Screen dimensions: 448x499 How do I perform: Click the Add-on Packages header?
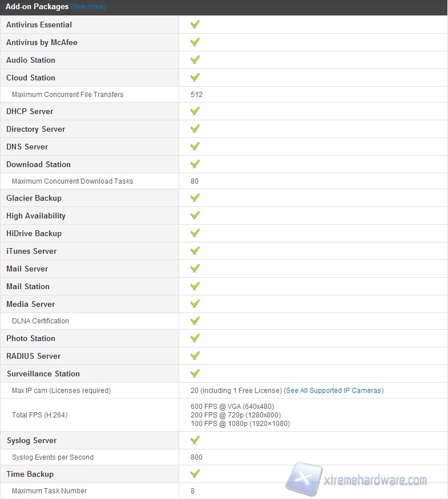[37, 7]
